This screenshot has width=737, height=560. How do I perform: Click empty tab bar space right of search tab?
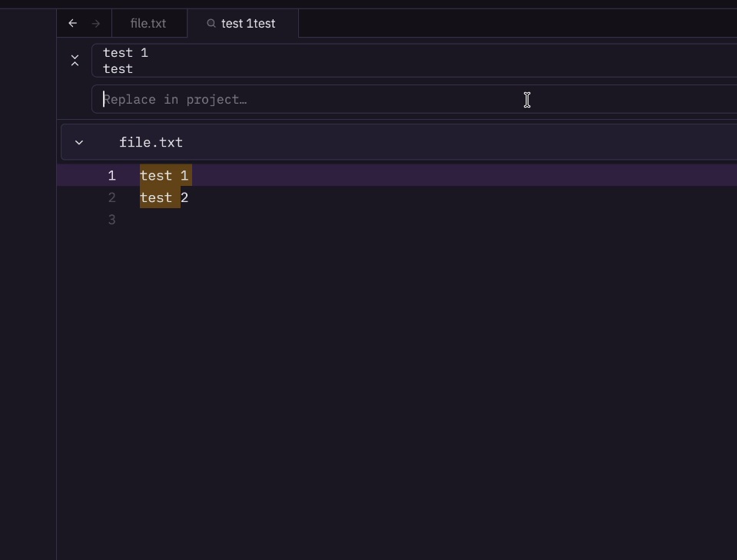[515, 24]
